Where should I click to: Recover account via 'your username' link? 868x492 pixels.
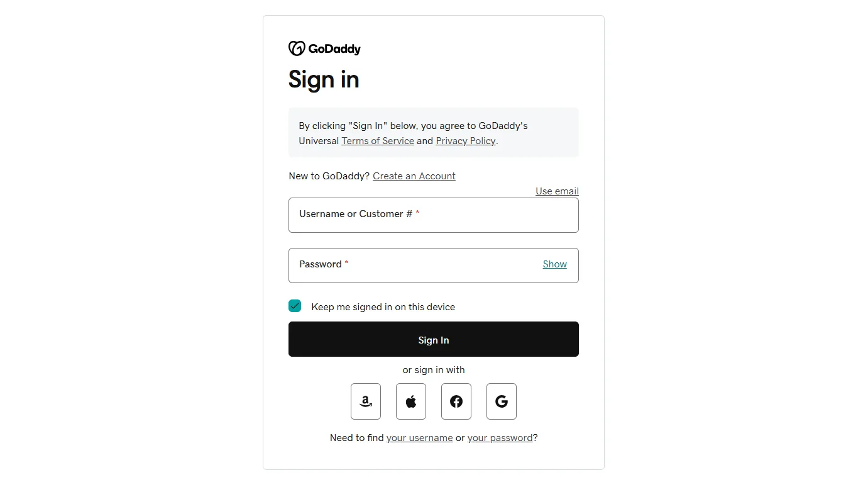419,438
